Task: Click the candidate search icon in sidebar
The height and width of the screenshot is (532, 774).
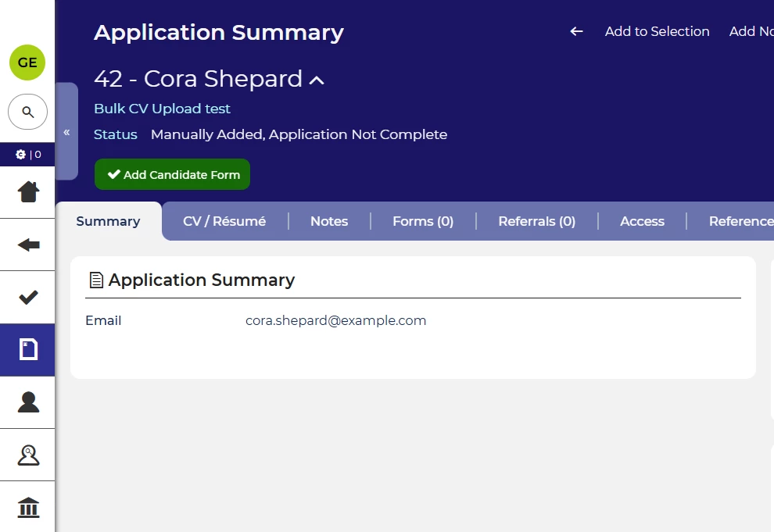Action: click(28, 455)
